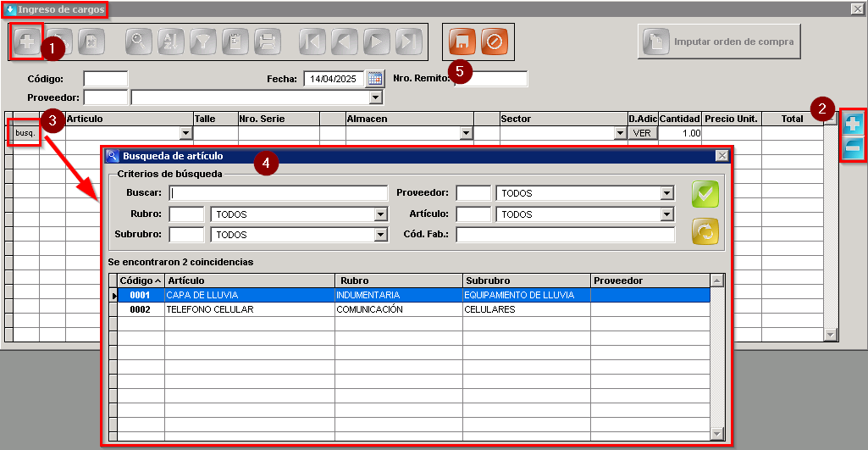868x450 pixels.
Task: Click the funnel filter icon
Action: click(x=203, y=42)
